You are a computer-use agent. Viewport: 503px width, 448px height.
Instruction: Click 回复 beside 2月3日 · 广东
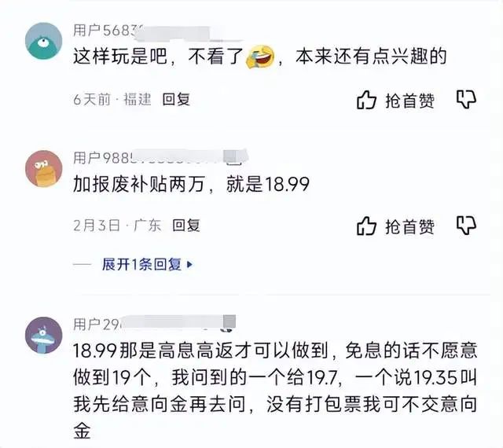pyautogui.click(x=186, y=226)
